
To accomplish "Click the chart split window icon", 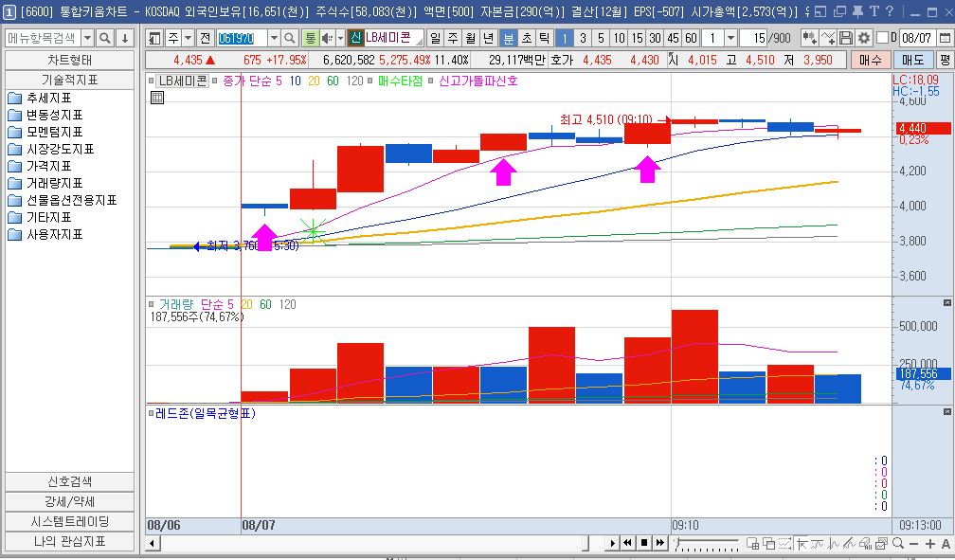I will (753, 543).
